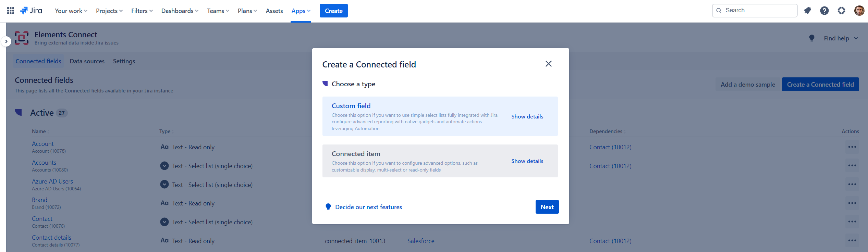Click the Decide our next features link
Image resolution: width=868 pixels, height=252 pixels.
point(368,207)
